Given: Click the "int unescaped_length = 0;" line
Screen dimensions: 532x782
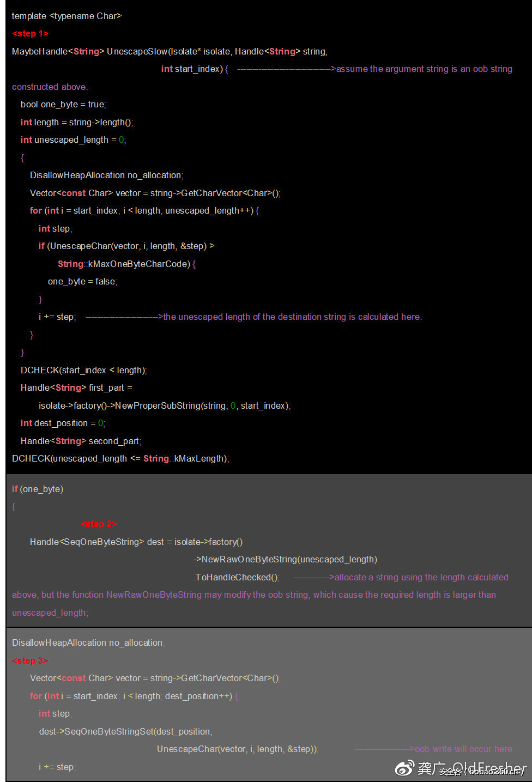Looking at the screenshot, I should tap(73, 140).
